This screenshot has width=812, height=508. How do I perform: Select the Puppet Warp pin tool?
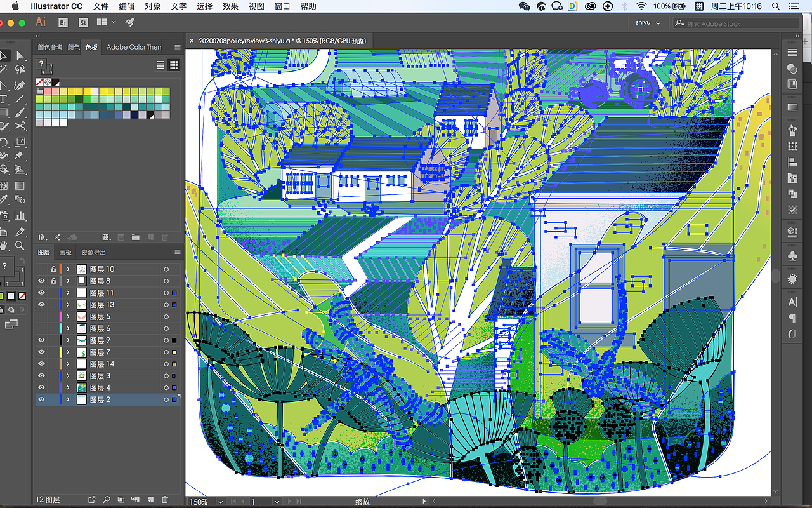(20, 155)
